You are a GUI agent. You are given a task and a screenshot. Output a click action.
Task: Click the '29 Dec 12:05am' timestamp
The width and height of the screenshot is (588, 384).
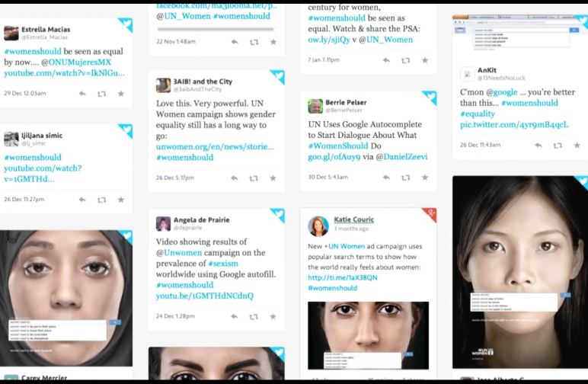point(24,93)
